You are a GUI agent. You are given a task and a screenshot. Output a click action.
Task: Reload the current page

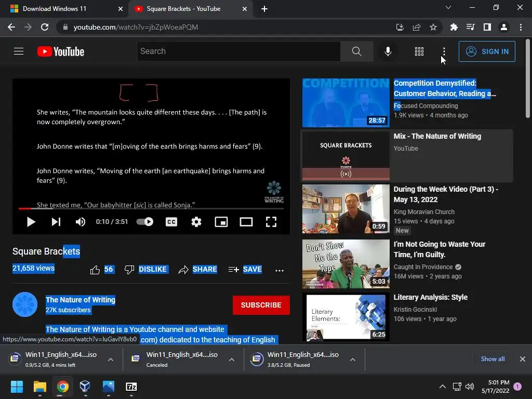point(45,27)
